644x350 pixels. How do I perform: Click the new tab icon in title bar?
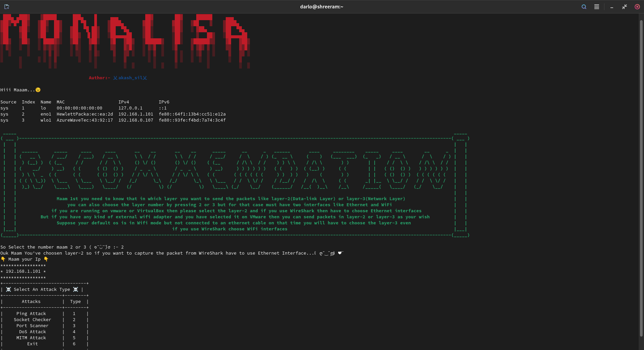click(7, 7)
